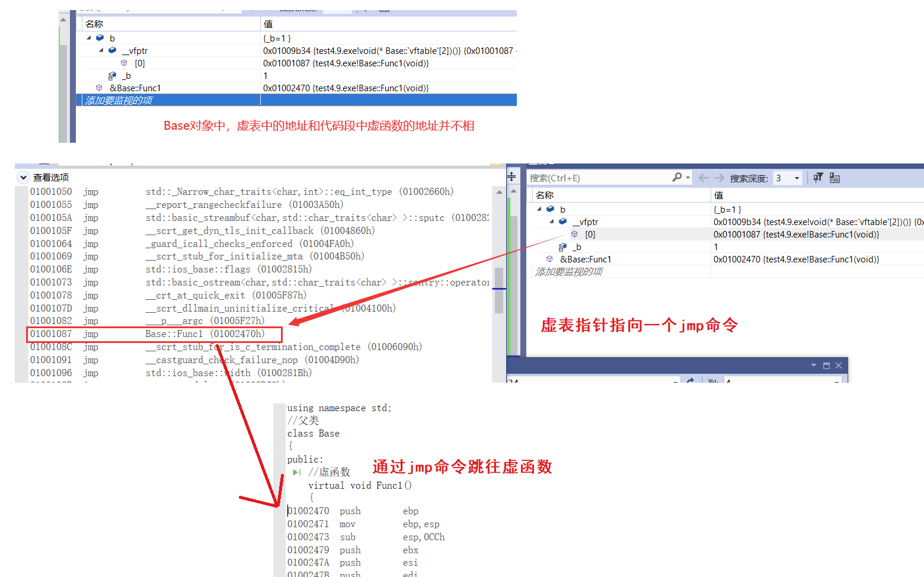Select the _guard_icall_checks_enforced jmp line
The image size is (924, 577).
tap(192, 244)
